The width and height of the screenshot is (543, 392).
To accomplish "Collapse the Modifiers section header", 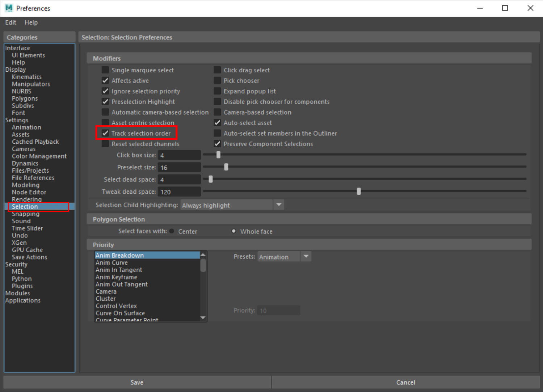I will point(309,58).
